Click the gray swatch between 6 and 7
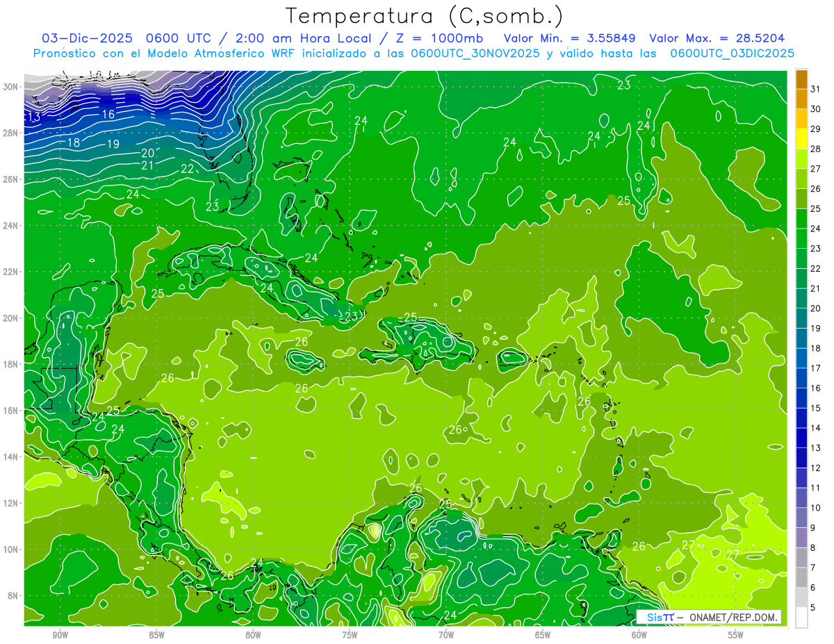Viewport: 834px width, 644px height. 801,577
